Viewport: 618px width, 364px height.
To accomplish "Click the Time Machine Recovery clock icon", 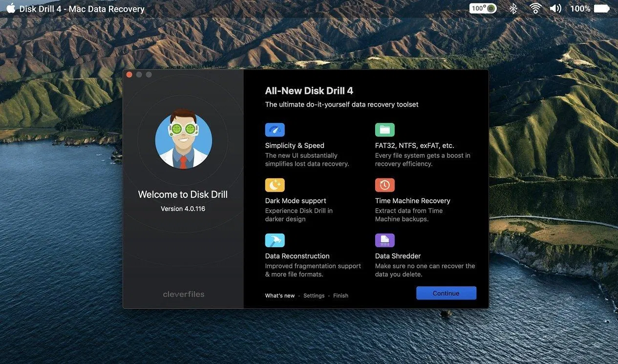I will pos(384,185).
